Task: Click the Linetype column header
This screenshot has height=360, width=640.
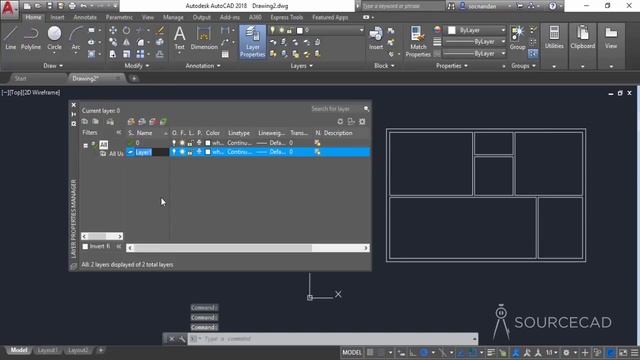Action: pos(239,133)
